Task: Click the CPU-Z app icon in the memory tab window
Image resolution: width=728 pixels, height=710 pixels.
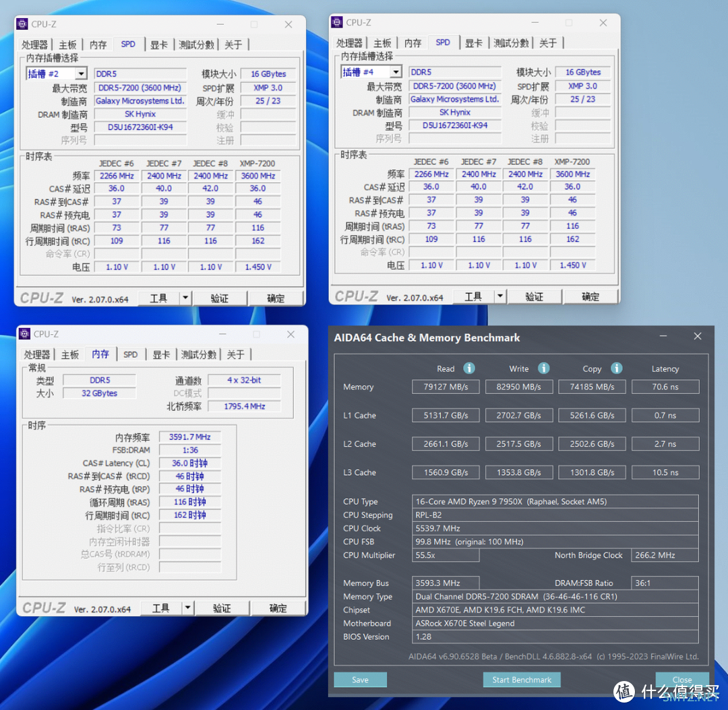Action: (25, 334)
